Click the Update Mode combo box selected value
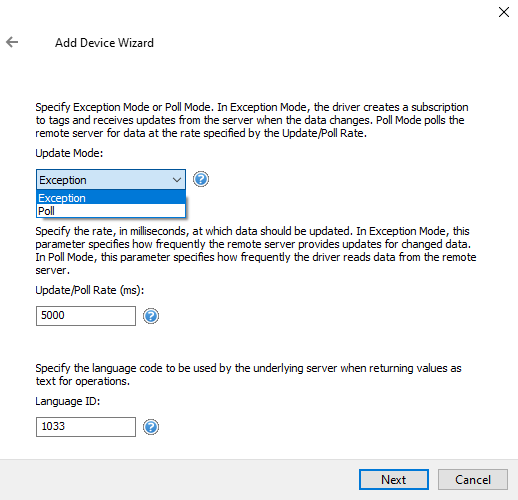This screenshot has width=518, height=500. (x=111, y=180)
